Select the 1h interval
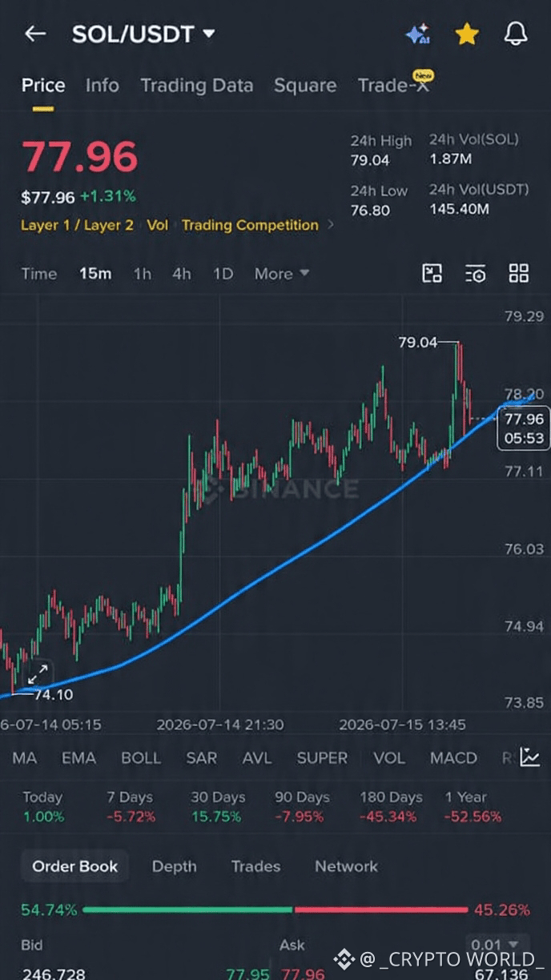 [143, 274]
